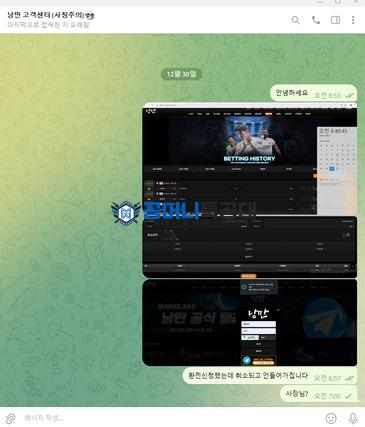Open the middle dark table screenshot
Screen dimensions: 365x427
point(250,247)
